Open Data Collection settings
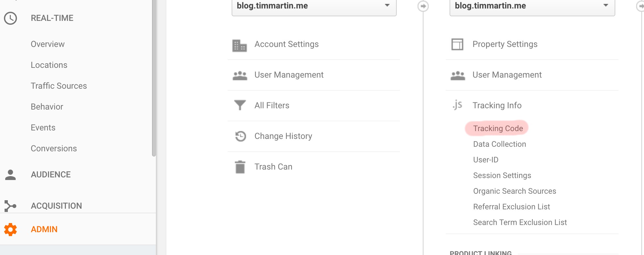The image size is (644, 255). click(499, 144)
